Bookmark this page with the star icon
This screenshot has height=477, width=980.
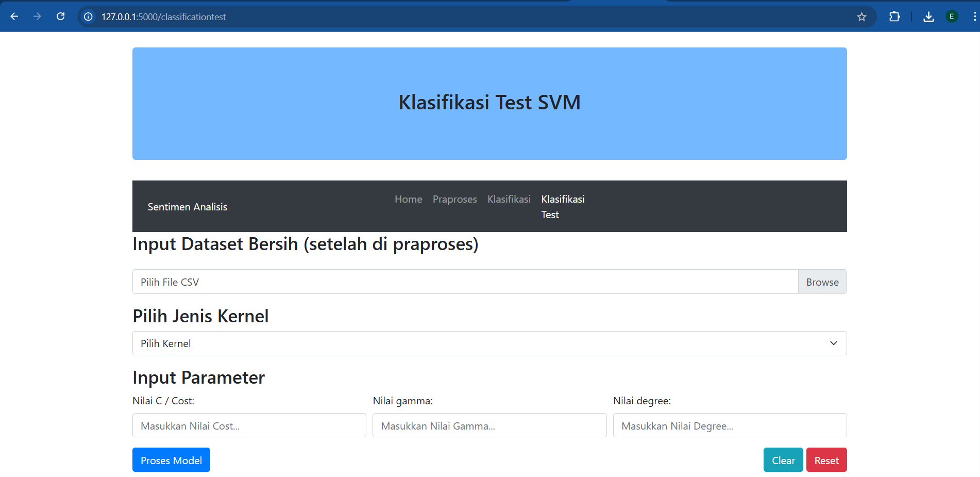pos(861,17)
